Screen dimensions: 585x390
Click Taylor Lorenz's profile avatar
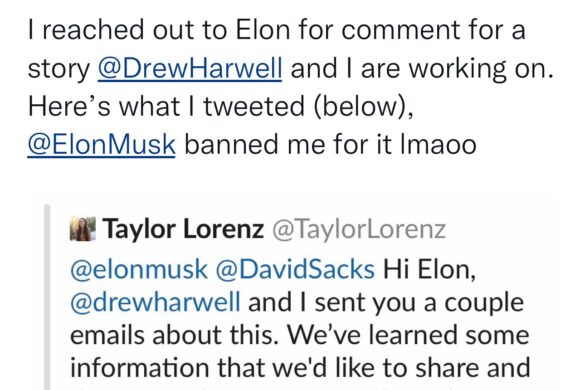pos(82,229)
